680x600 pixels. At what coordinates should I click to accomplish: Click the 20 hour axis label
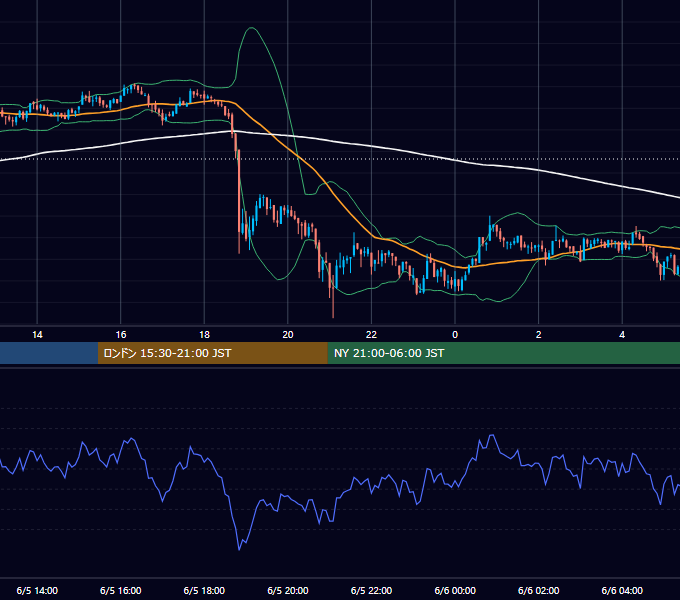tap(288, 335)
